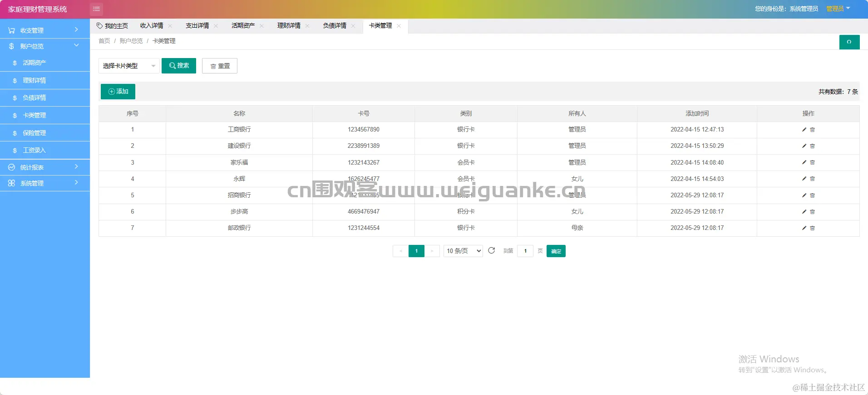868x395 pixels.
Task: Refresh the table using the pagination reload icon
Action: (491, 250)
